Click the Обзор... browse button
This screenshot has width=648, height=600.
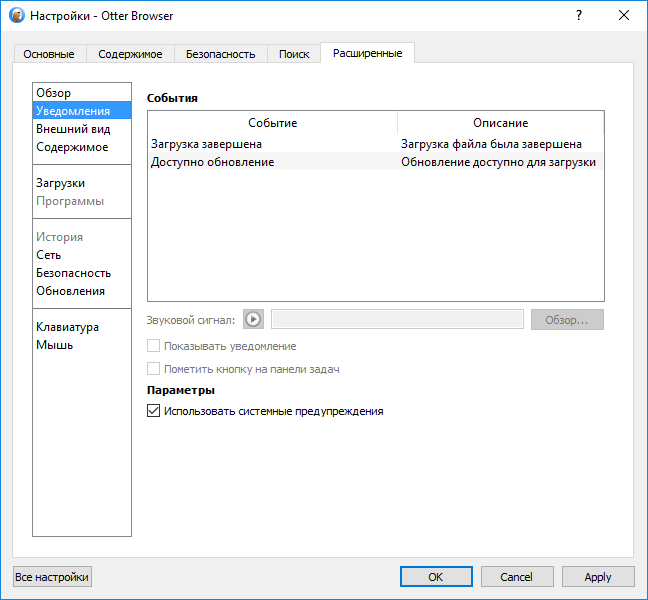click(567, 320)
